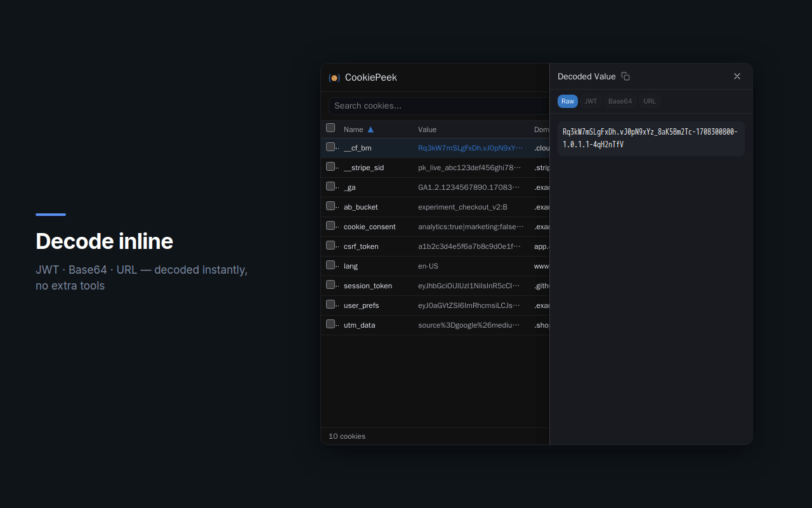Check the __cf_bm cookie checkbox
This screenshot has height=508, width=812.
[x=331, y=147]
